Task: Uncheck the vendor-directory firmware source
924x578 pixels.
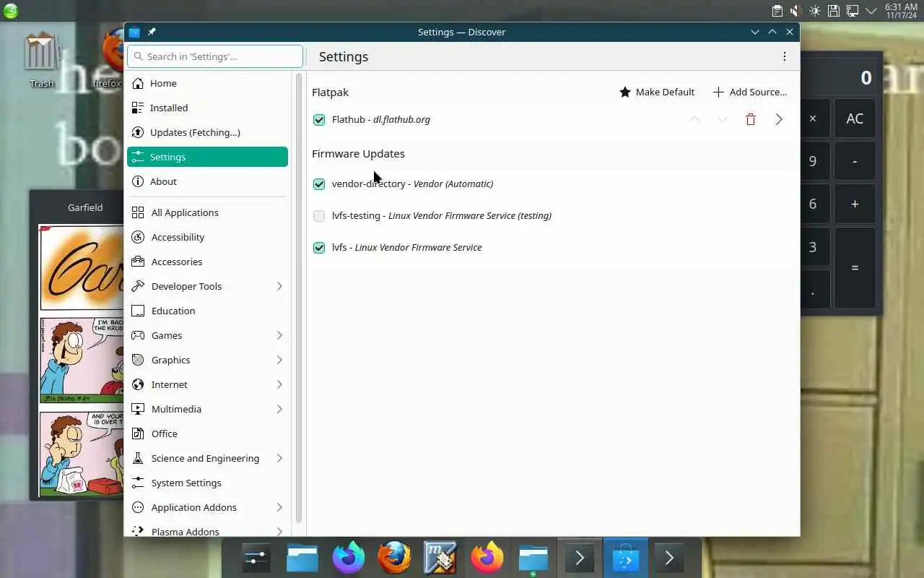Action: (x=319, y=184)
